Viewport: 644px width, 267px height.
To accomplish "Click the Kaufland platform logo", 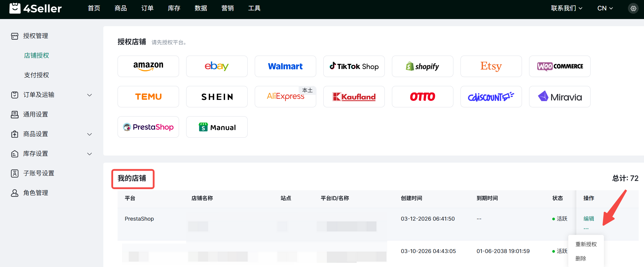I will (x=354, y=97).
